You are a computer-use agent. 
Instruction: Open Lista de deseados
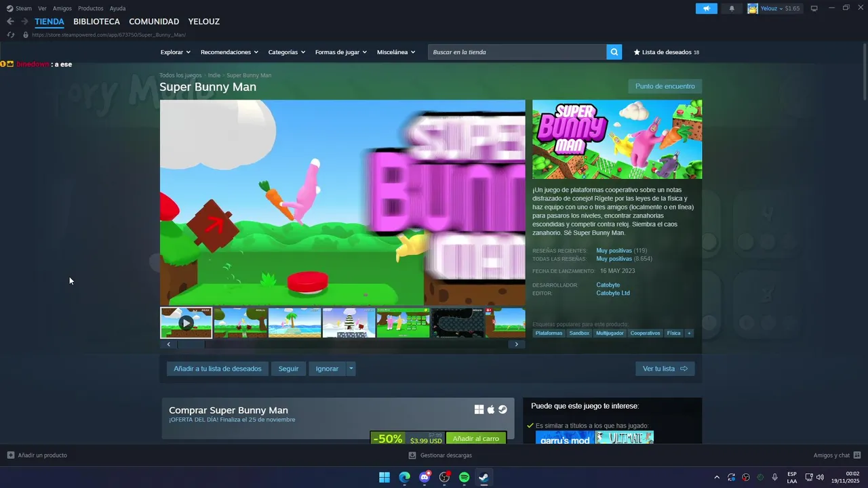(x=666, y=52)
